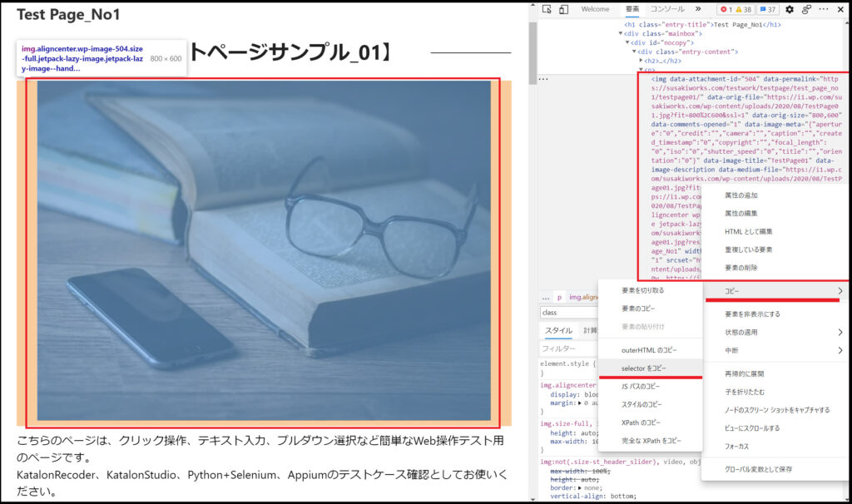Click the element.style rule block
The width and height of the screenshot is (852, 504).
[568, 368]
